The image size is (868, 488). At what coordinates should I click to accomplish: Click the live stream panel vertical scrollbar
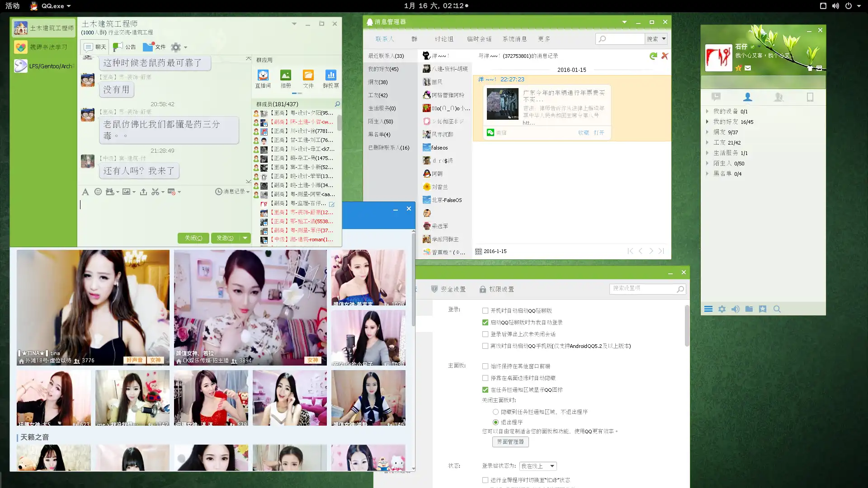point(413,279)
